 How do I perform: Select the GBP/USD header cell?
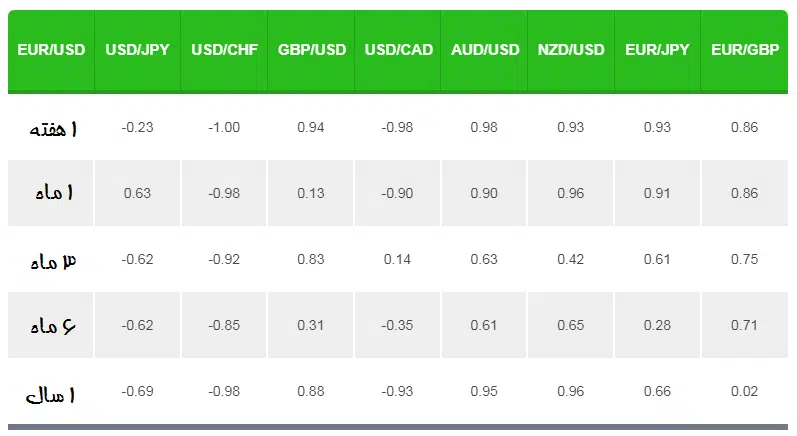click(311, 50)
